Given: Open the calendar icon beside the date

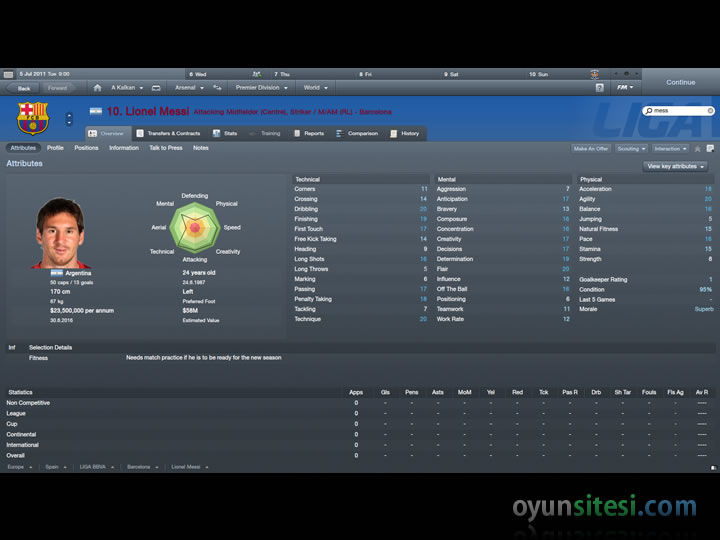Looking at the screenshot, I should pyautogui.click(x=8, y=74).
